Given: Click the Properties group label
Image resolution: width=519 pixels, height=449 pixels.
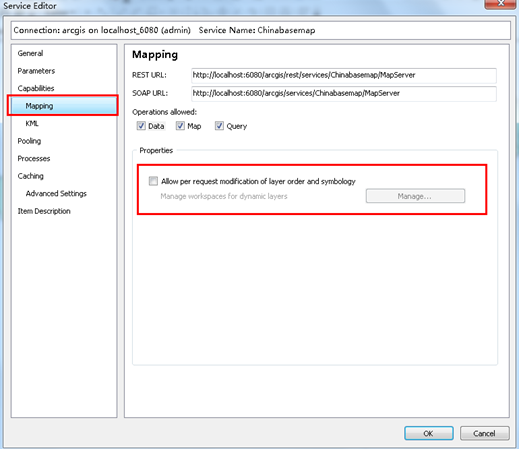Looking at the screenshot, I should coord(156,150).
